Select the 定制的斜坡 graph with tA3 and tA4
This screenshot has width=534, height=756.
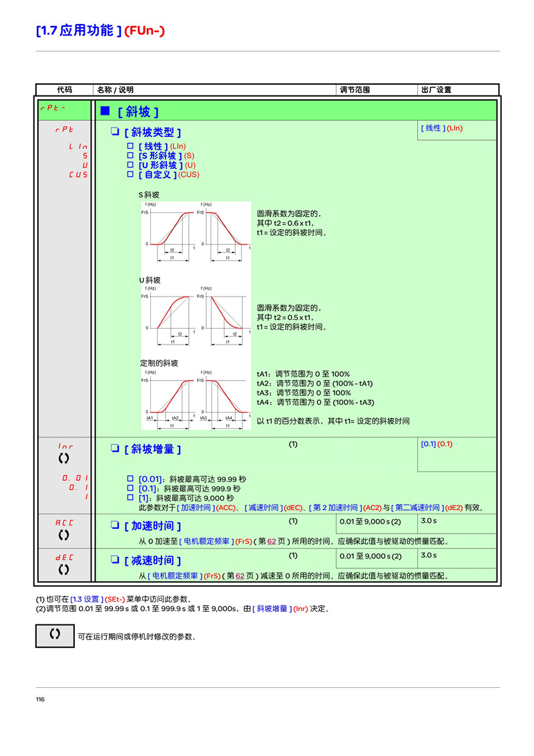[224, 399]
